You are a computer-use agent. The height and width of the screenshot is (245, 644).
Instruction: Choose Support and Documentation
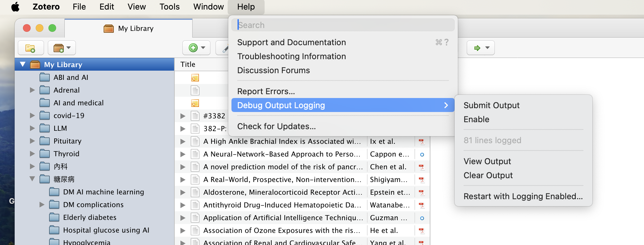tap(343, 42)
